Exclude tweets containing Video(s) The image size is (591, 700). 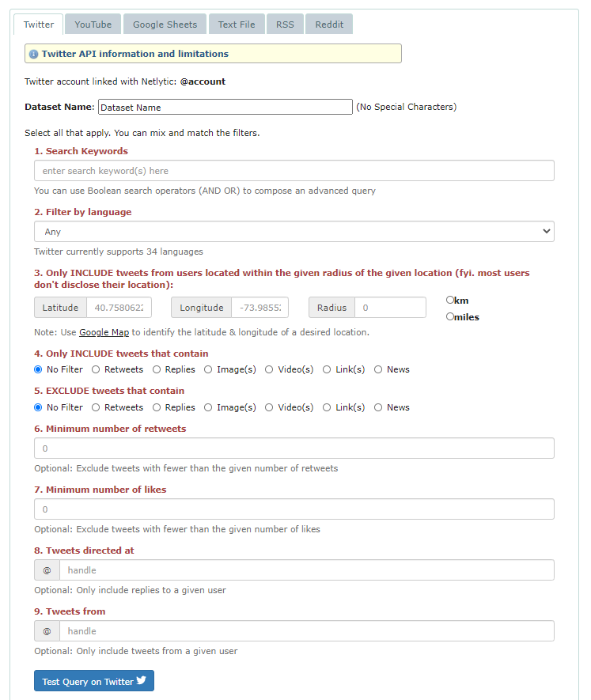click(269, 407)
